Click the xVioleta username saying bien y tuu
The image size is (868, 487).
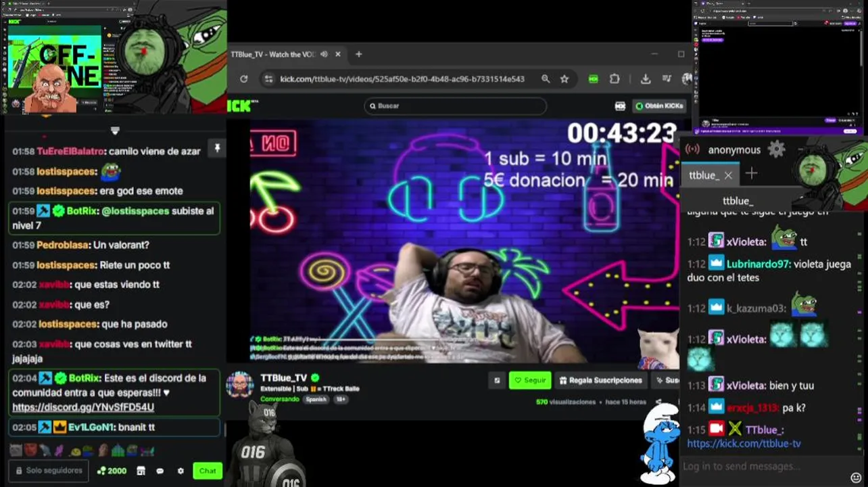click(746, 386)
